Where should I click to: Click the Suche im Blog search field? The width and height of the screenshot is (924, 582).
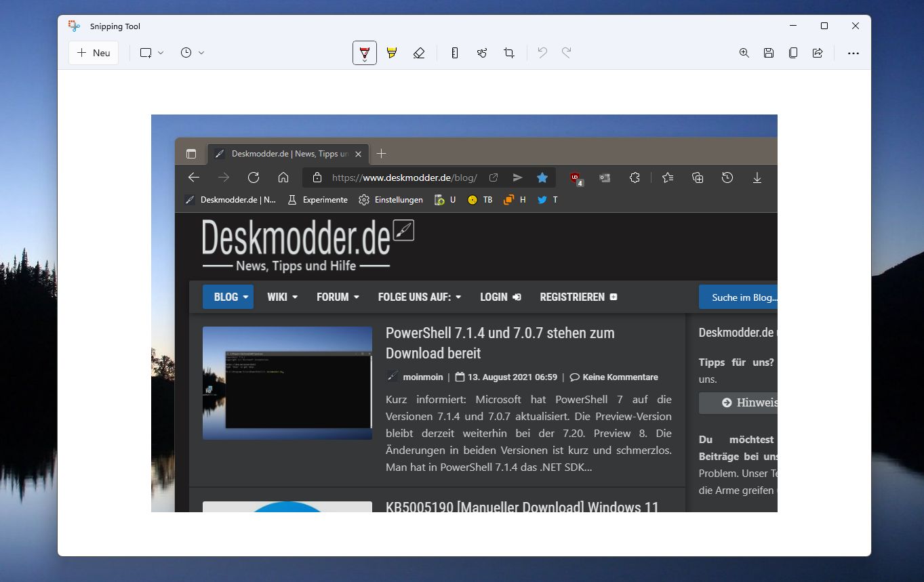click(738, 297)
